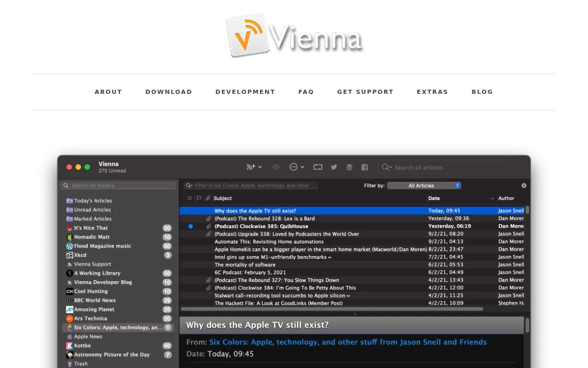588x368 pixels.
Task: Click the open-in-browser toolbar icon left of Twitter
Action: click(x=318, y=167)
